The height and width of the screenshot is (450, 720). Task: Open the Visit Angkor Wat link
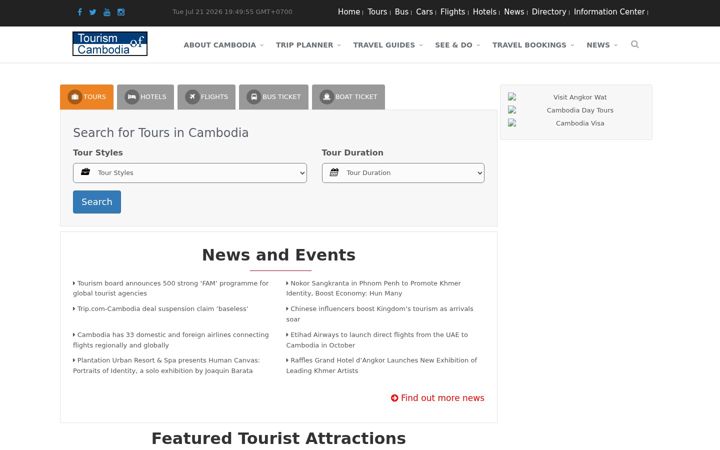(580, 97)
